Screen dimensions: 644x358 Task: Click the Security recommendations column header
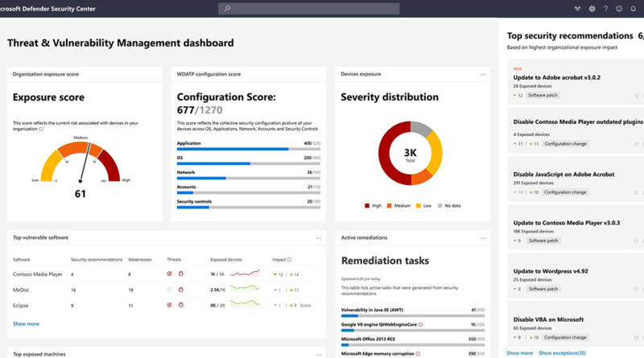[x=97, y=260]
